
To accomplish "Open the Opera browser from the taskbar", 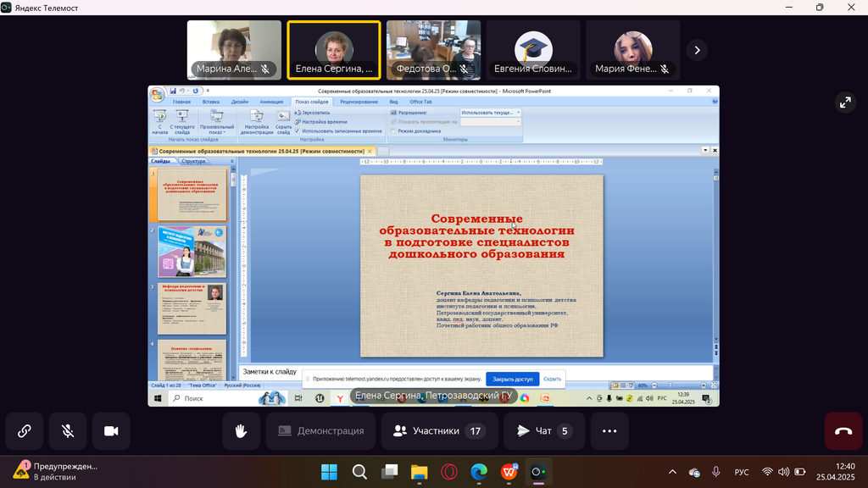I will (449, 472).
